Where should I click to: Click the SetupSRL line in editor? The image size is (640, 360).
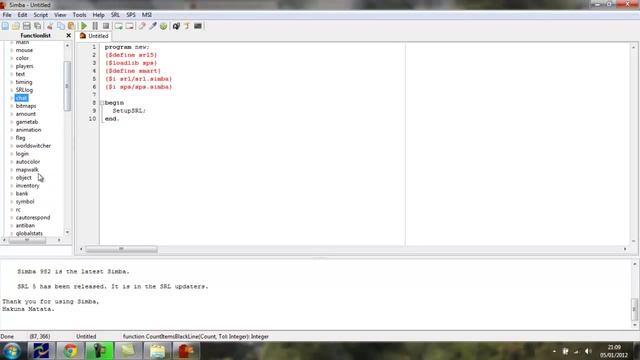129,111
